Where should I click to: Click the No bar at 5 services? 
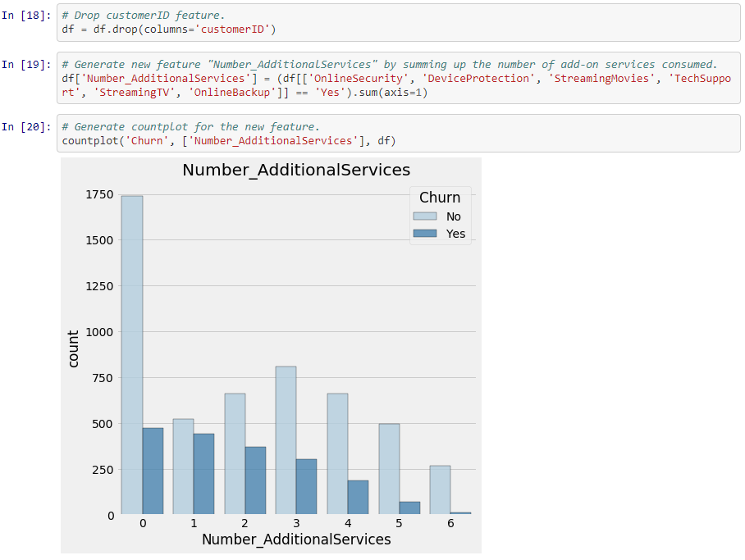pyautogui.click(x=389, y=469)
